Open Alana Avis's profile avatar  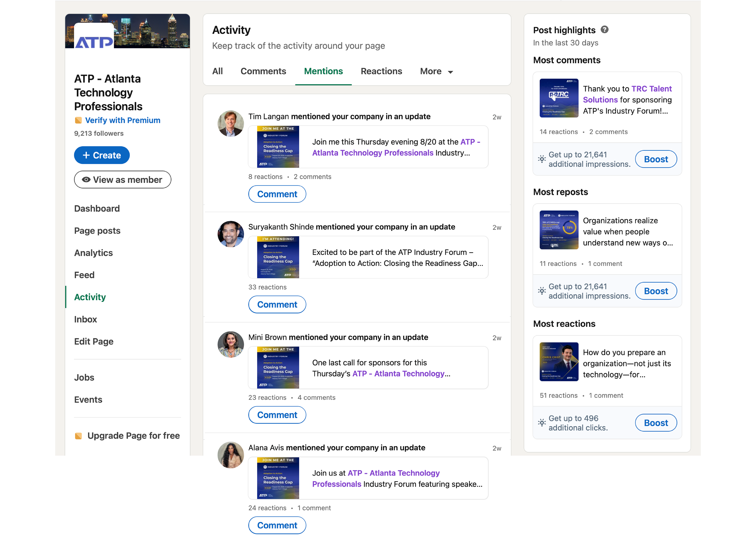[x=231, y=455]
